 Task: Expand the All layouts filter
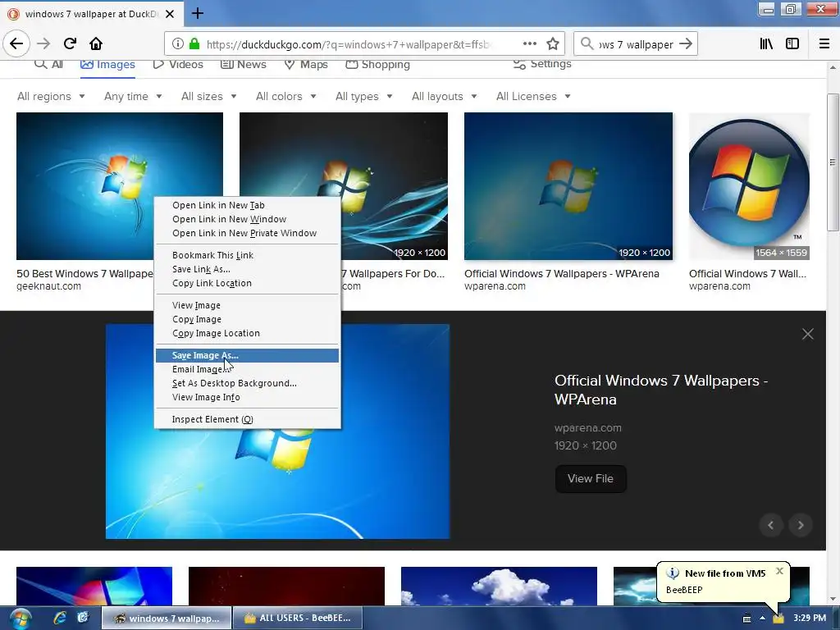tap(444, 97)
